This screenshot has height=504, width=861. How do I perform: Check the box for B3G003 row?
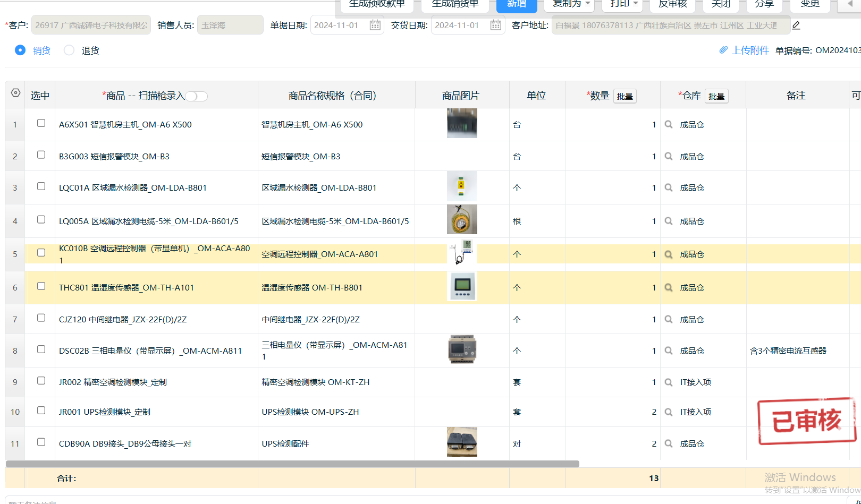(x=41, y=155)
